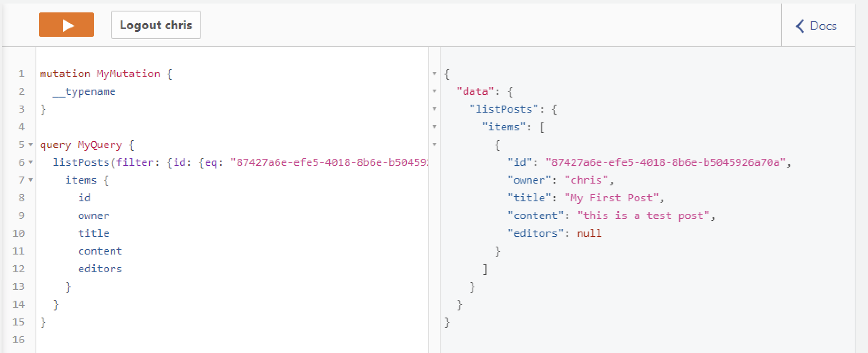
Task: Place cursor on the __typename field
Action: click(86, 91)
